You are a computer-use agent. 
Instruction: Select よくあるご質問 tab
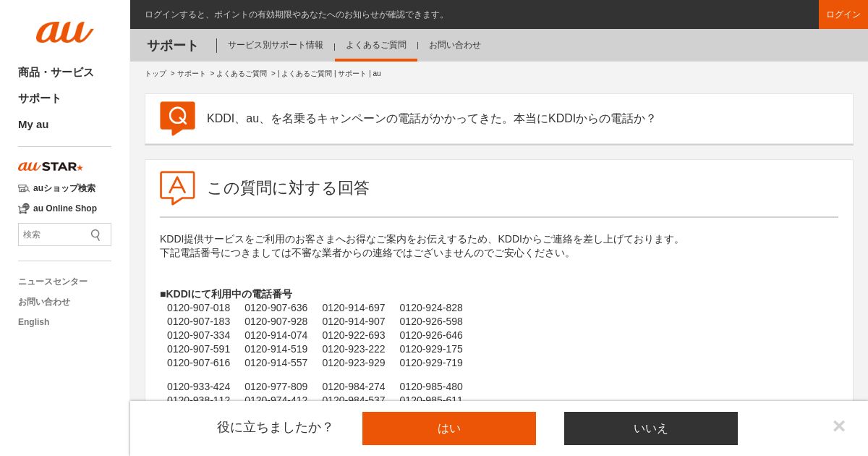pos(376,45)
